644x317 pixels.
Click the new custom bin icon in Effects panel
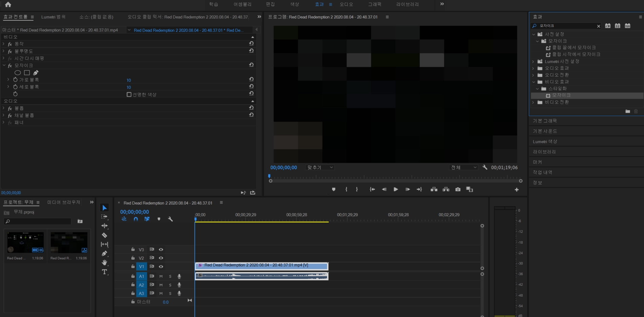pyautogui.click(x=628, y=111)
